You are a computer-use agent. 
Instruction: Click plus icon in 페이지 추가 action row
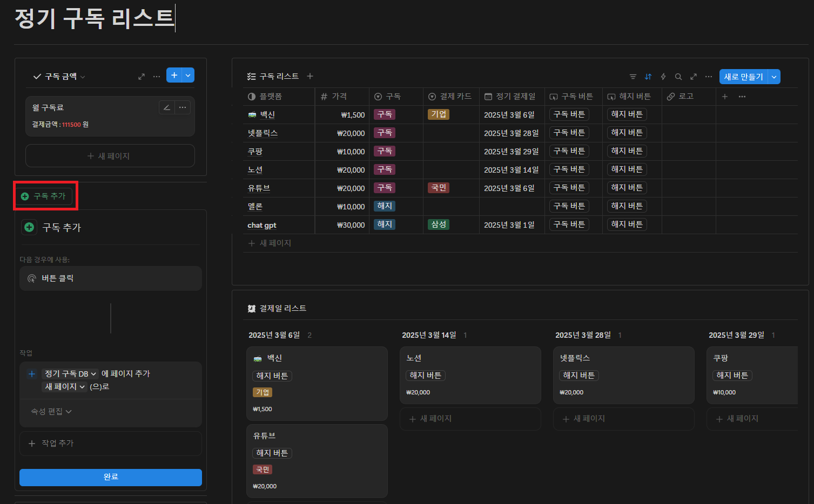32,374
